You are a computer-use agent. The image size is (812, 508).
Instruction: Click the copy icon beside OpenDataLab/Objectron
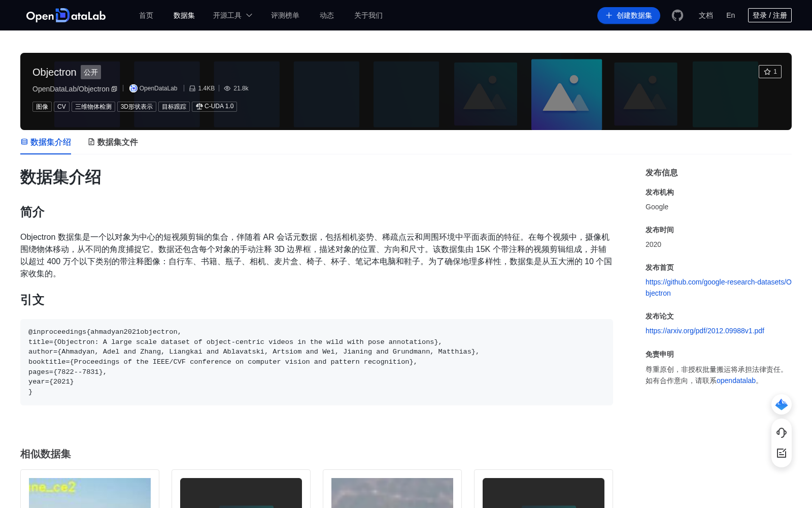coord(114,89)
